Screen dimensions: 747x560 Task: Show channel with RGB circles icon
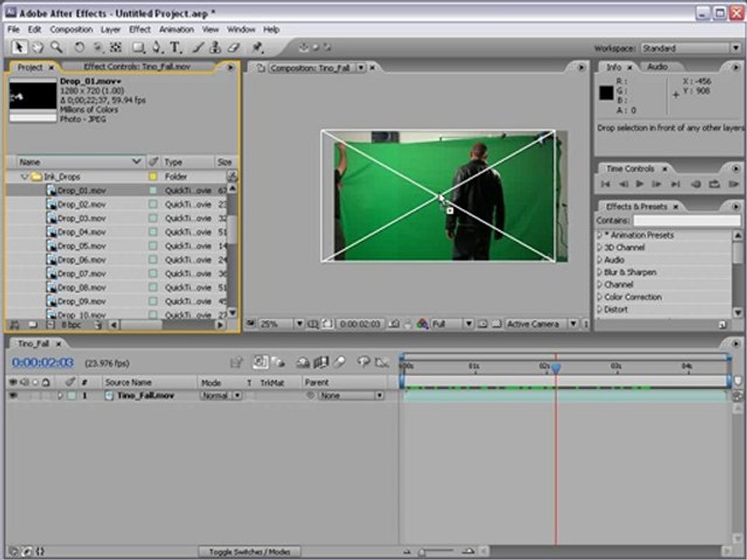tap(422, 324)
